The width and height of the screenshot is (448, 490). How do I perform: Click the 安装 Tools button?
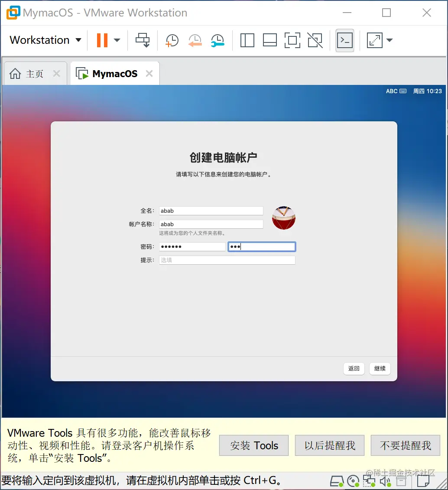(x=254, y=445)
